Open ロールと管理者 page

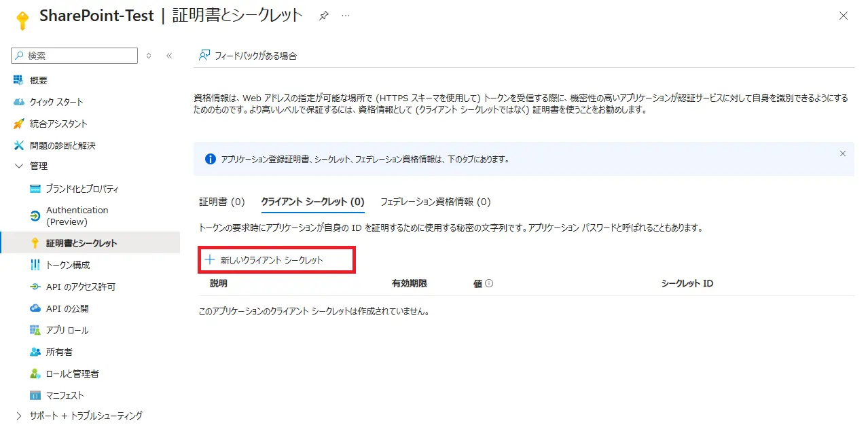[72, 374]
